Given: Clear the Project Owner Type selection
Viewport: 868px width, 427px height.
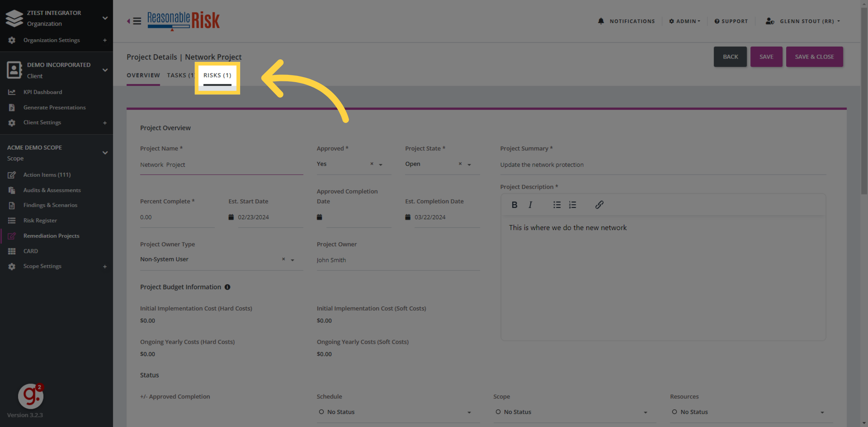Looking at the screenshot, I should tap(284, 259).
